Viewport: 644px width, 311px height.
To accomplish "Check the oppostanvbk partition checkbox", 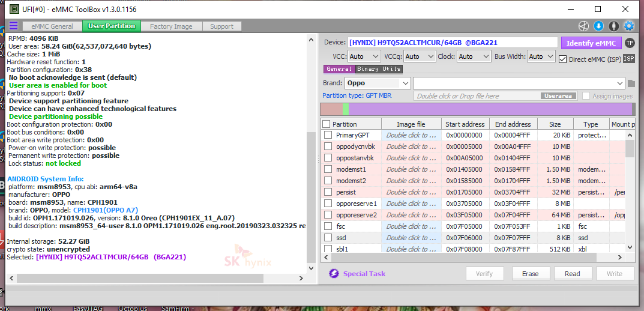I will [x=328, y=158].
